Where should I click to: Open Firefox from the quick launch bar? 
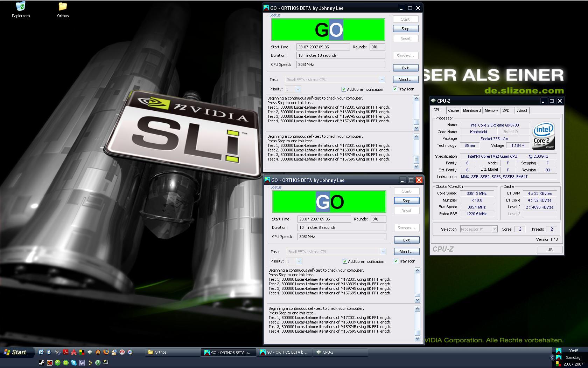(106, 352)
